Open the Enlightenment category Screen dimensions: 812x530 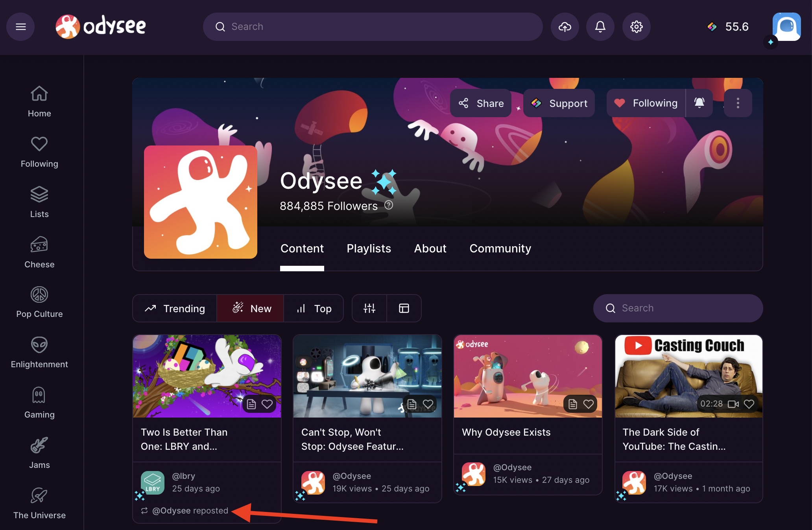(x=39, y=352)
